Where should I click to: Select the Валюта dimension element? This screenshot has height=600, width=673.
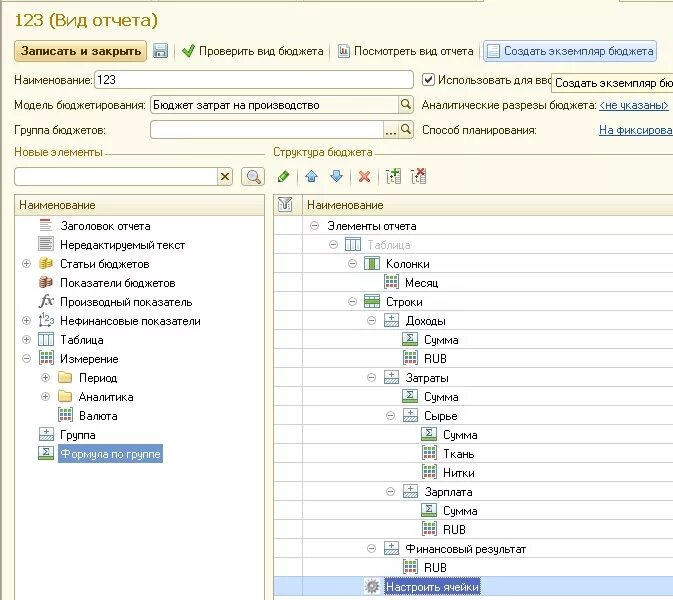98,415
